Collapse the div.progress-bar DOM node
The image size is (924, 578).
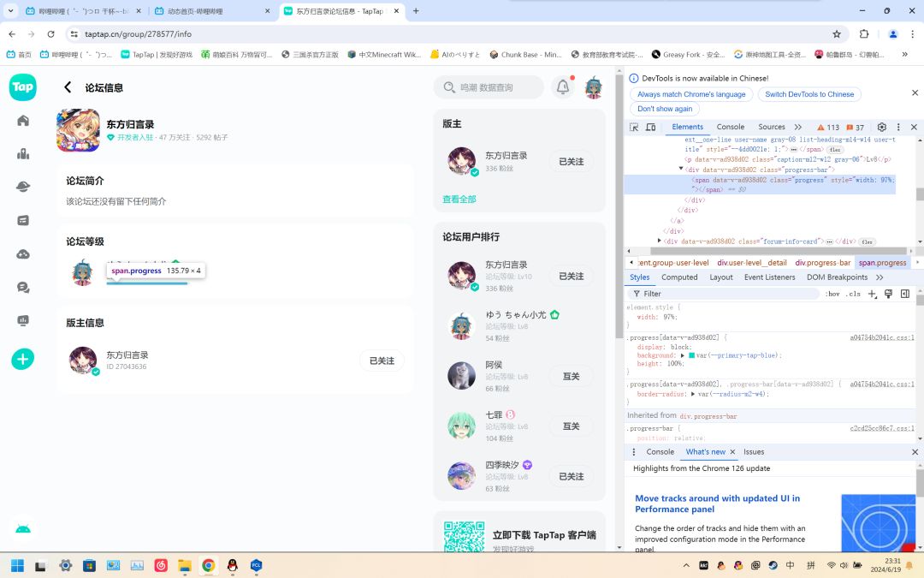click(681, 169)
